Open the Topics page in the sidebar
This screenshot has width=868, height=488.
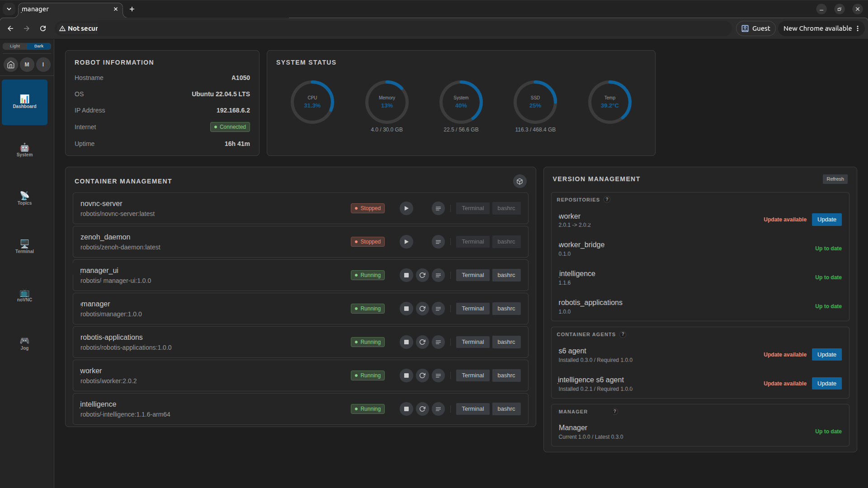click(24, 198)
